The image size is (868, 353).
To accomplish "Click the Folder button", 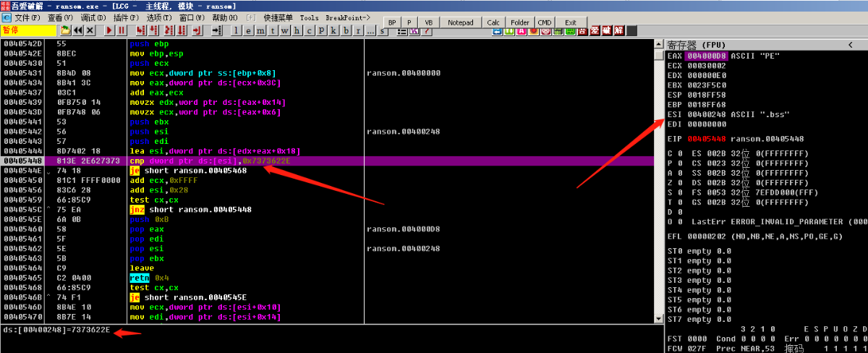I will (x=520, y=22).
